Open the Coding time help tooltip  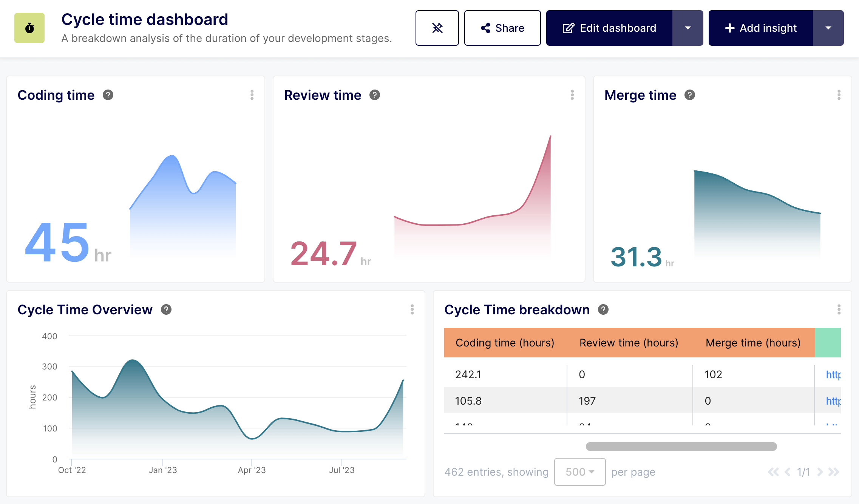108,95
